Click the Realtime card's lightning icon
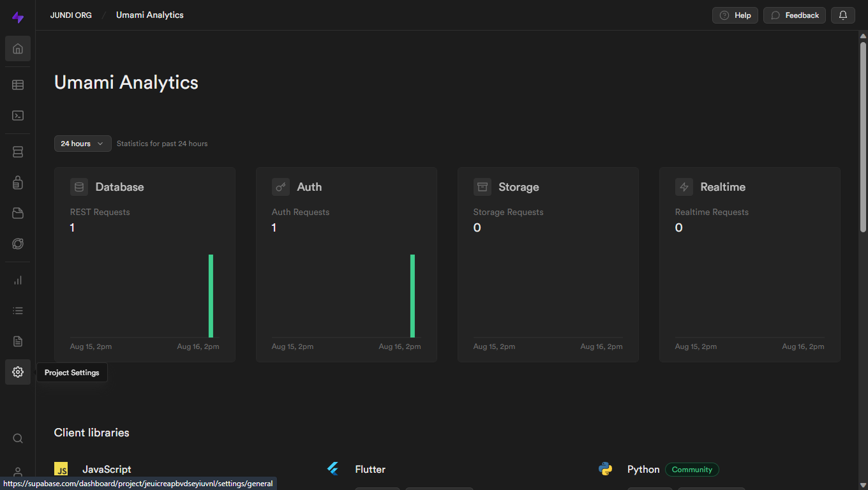 (684, 187)
